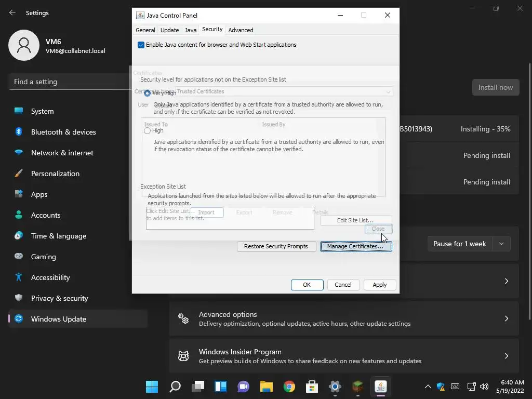
Task: Open taskbar Search icon
Action: (x=175, y=387)
